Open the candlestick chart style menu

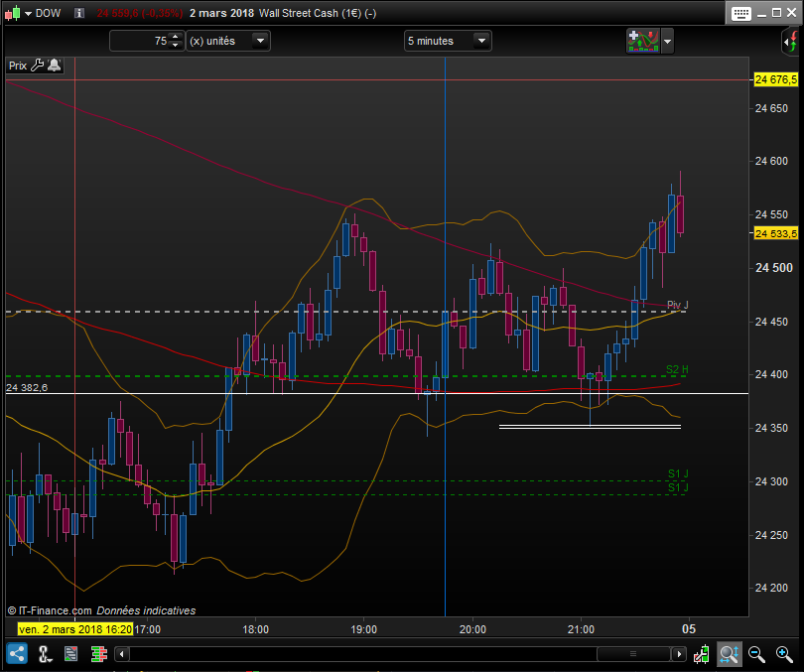[x=13, y=13]
